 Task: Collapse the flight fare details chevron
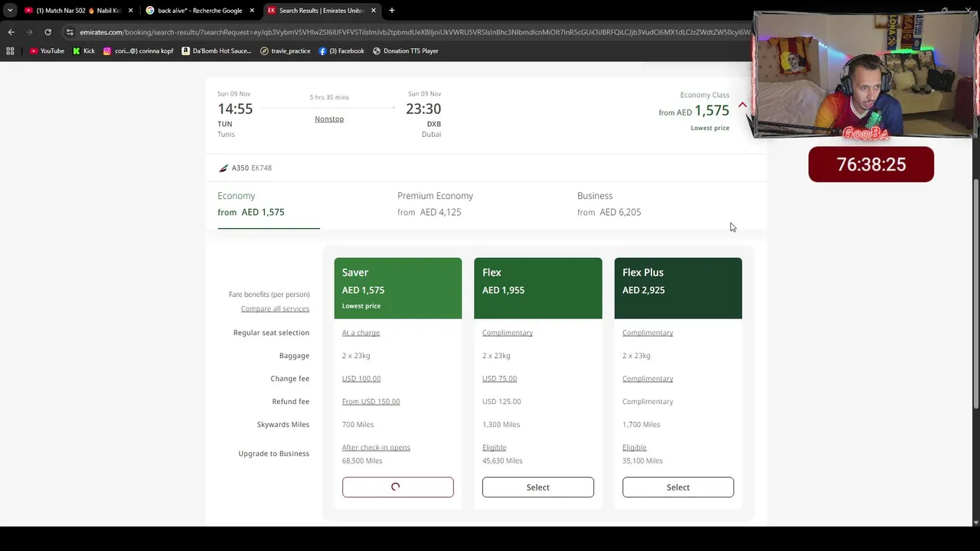pos(742,105)
